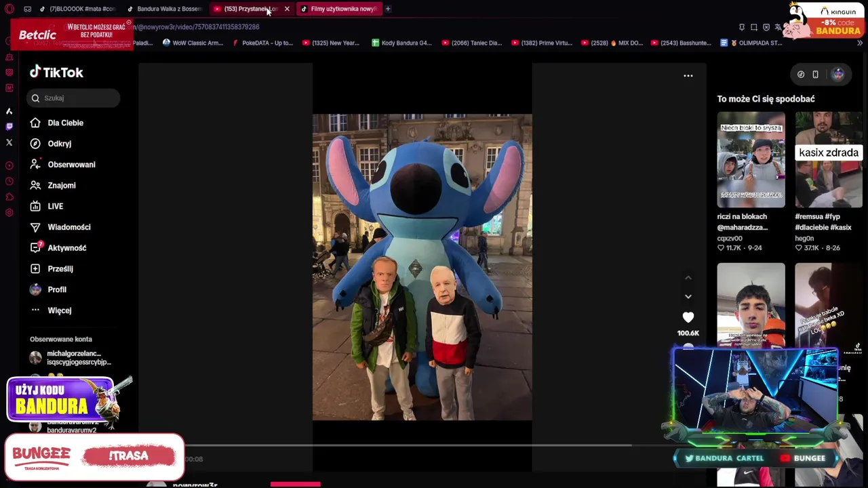868x488 pixels.
Task: Open the video three-dots options menu
Action: [688, 76]
